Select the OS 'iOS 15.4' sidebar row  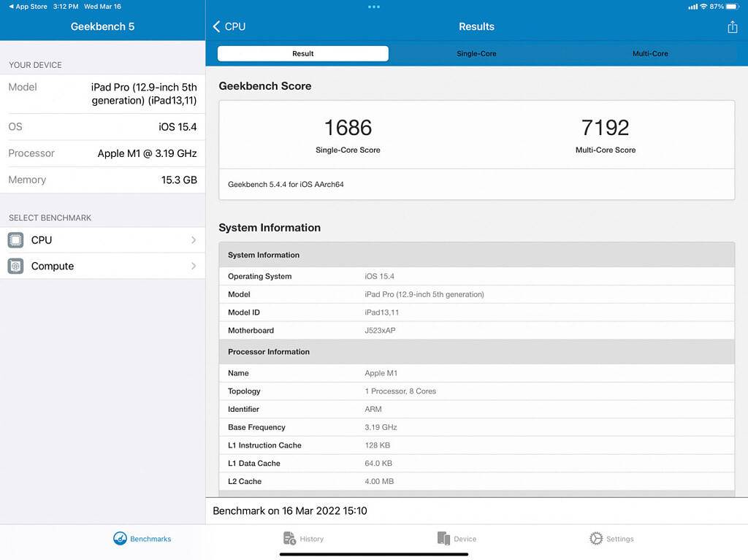102,127
